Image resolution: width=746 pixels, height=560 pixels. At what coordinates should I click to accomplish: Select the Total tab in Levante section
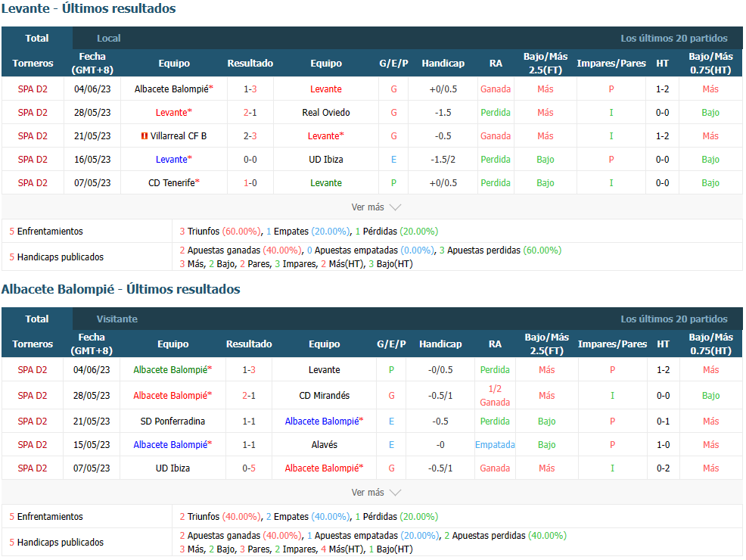37,38
